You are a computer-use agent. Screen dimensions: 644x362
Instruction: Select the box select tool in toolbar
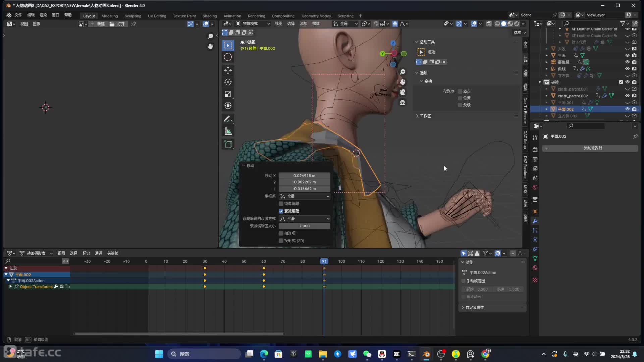[x=228, y=45]
